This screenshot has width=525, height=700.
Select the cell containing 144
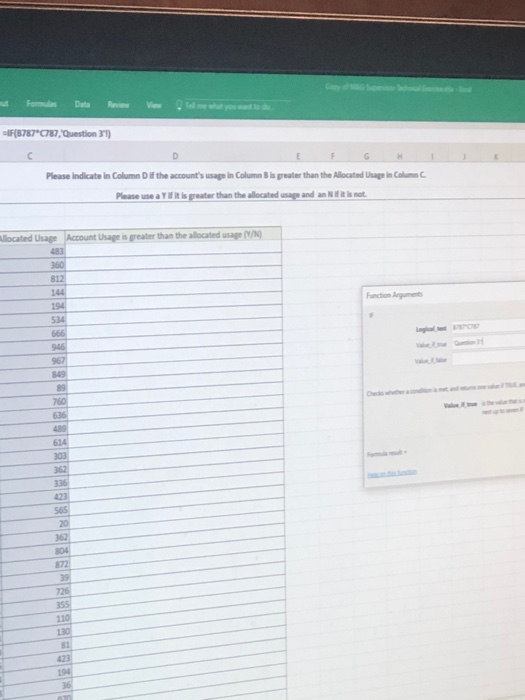coord(32,292)
